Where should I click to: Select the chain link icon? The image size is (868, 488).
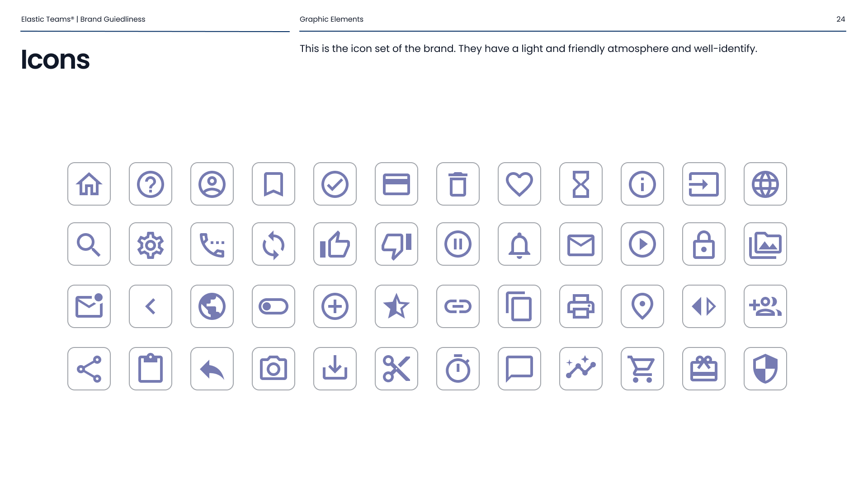tap(458, 306)
